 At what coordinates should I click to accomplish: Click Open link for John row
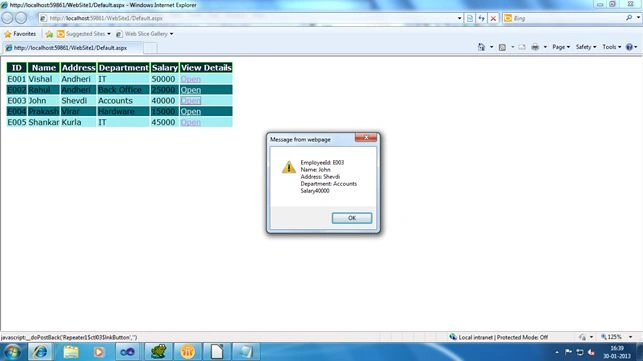(191, 101)
